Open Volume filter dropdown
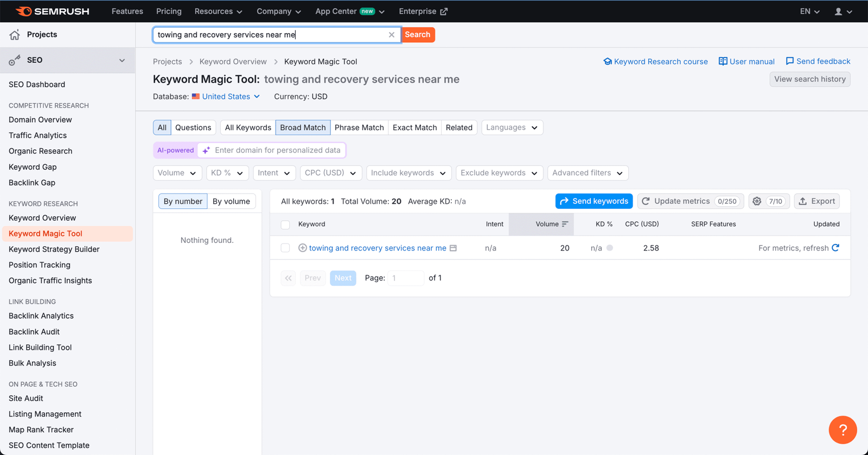 coord(177,173)
